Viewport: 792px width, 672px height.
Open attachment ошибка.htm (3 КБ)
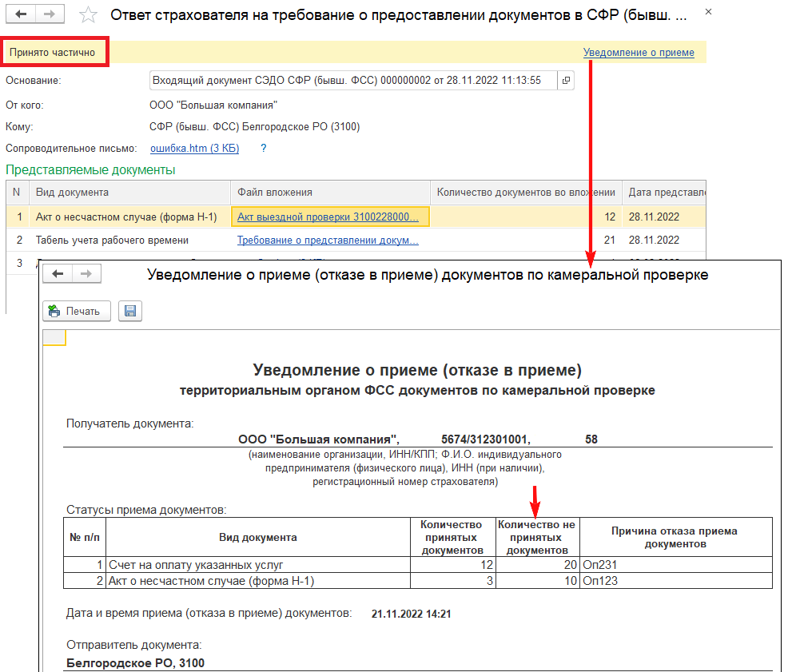coord(194,148)
